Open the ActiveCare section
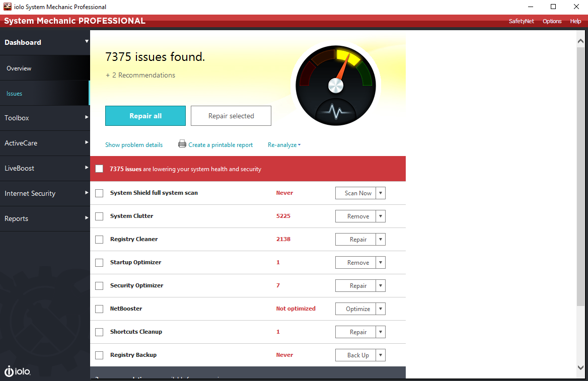This screenshot has width=588, height=381. tap(45, 143)
